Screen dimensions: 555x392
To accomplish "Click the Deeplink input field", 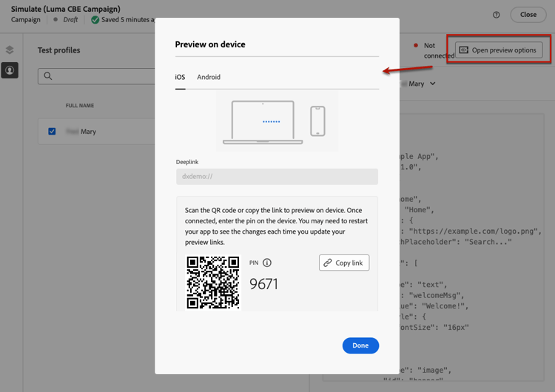I will click(x=277, y=177).
